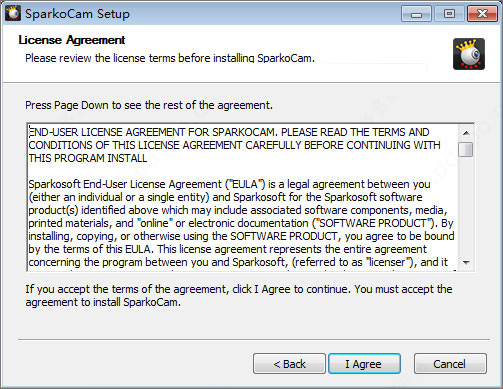Click the Press Page Down instruction text

pyautogui.click(x=149, y=105)
